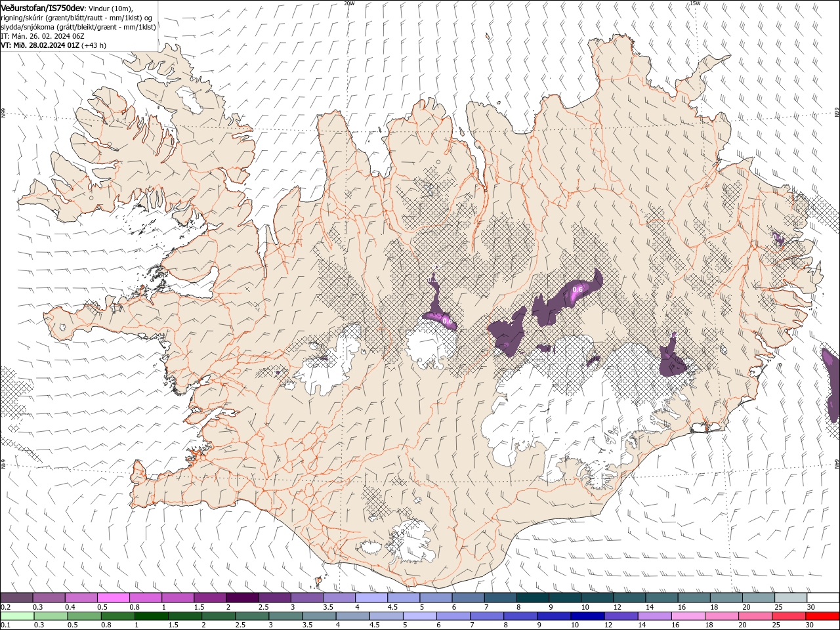Click the pale grey 25–30 snow legend swatch
This screenshot has width=840, height=630.
pos(791,598)
